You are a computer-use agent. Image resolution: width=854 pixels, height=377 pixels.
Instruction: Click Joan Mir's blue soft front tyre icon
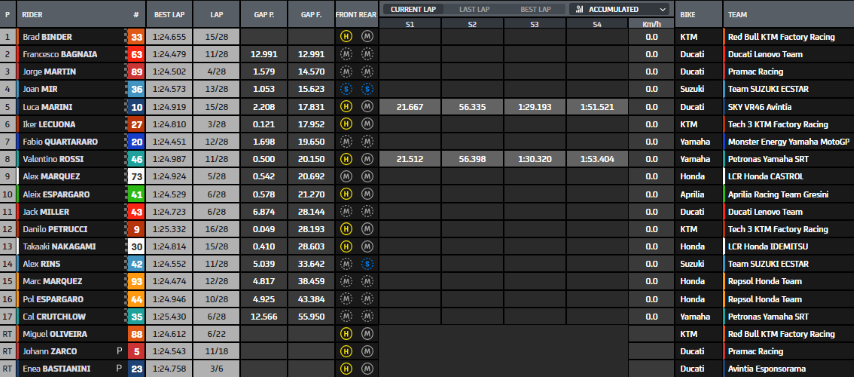(345, 89)
